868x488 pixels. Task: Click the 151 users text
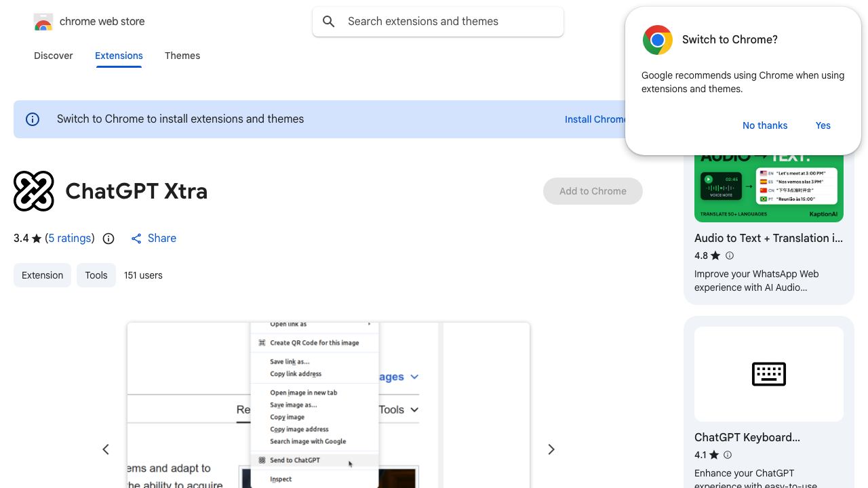point(143,275)
